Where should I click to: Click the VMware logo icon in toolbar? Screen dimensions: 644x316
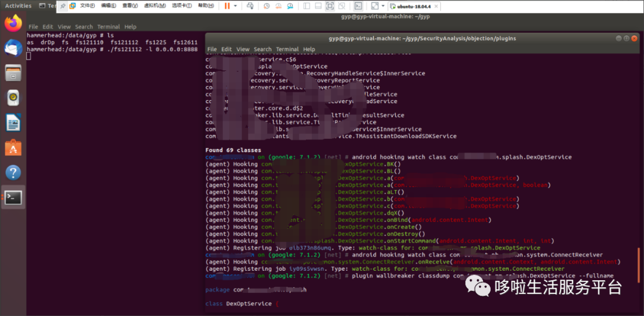click(x=73, y=6)
